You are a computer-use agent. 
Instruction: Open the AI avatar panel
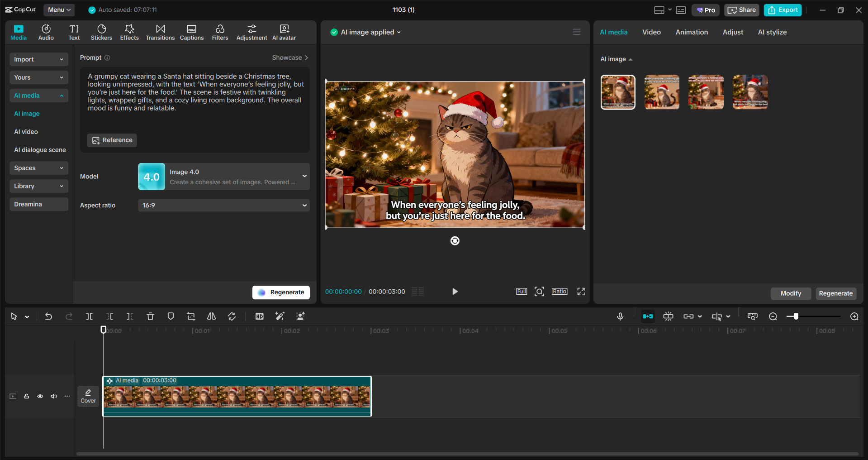284,32
